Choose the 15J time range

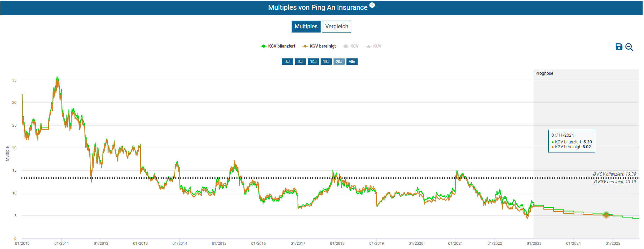(326, 62)
